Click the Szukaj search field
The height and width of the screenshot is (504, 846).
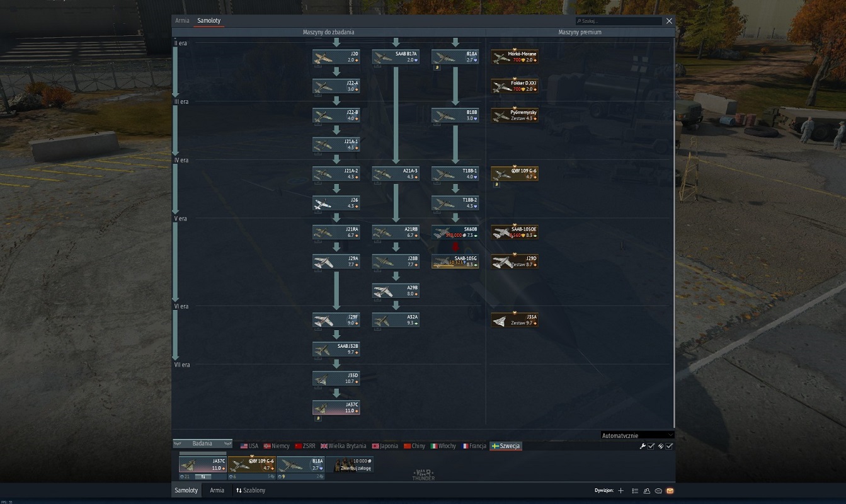point(619,21)
